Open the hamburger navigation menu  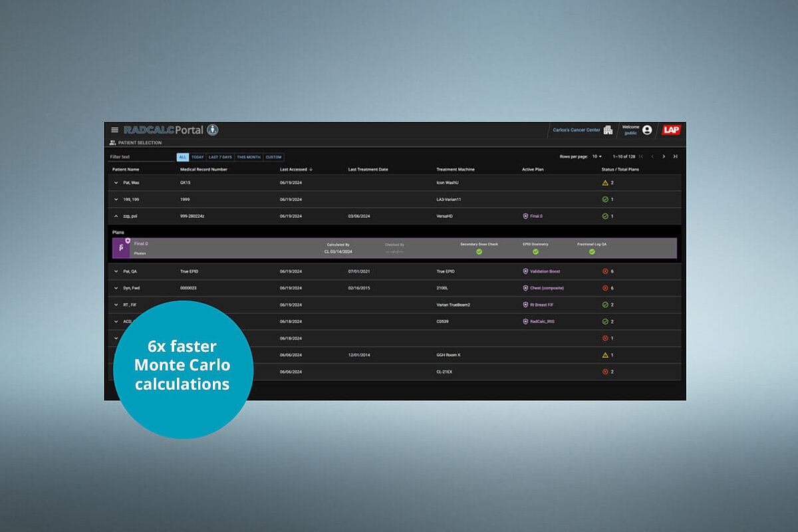point(114,130)
